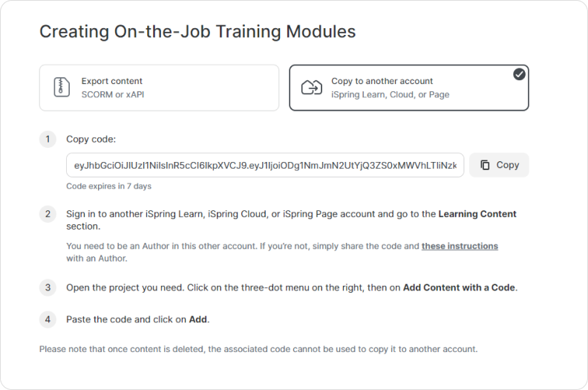Viewport: 588px width, 390px height.
Task: Click the step 2 number badge
Action: [48, 214]
